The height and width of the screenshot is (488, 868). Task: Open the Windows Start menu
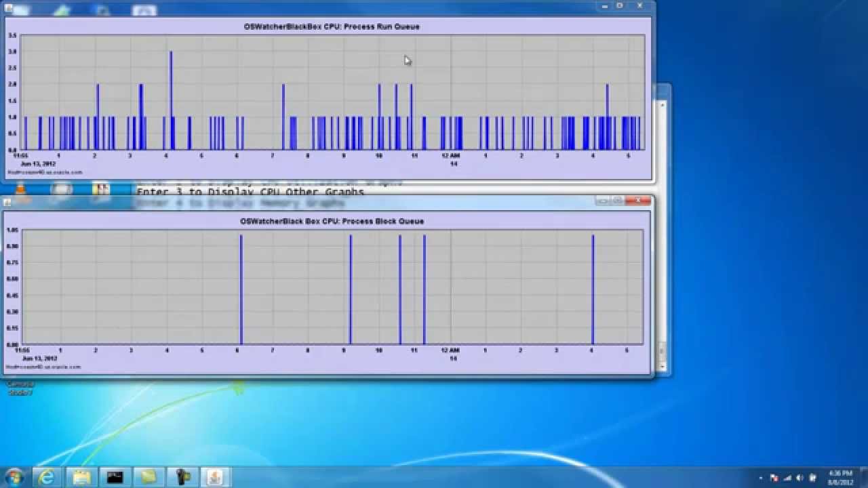(14, 477)
